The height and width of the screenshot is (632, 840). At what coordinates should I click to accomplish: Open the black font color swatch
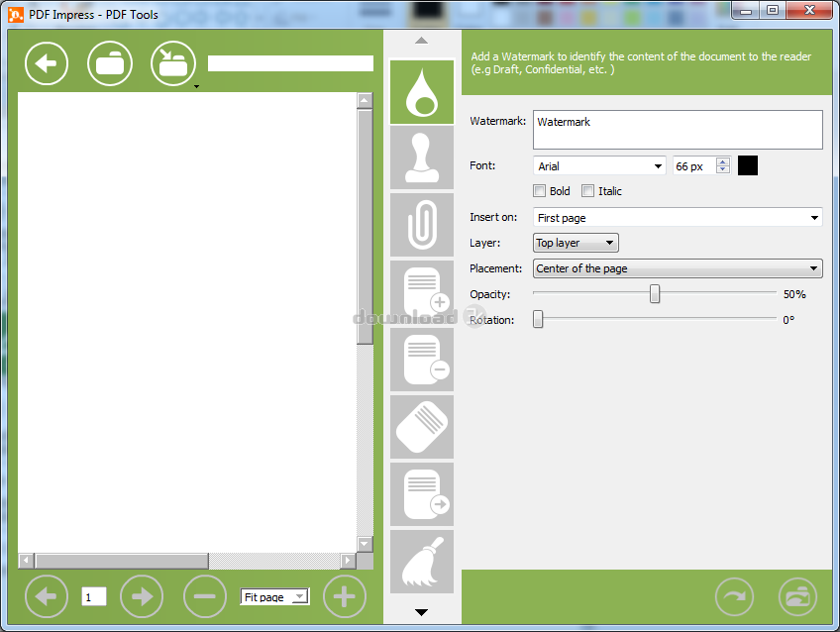coord(748,165)
